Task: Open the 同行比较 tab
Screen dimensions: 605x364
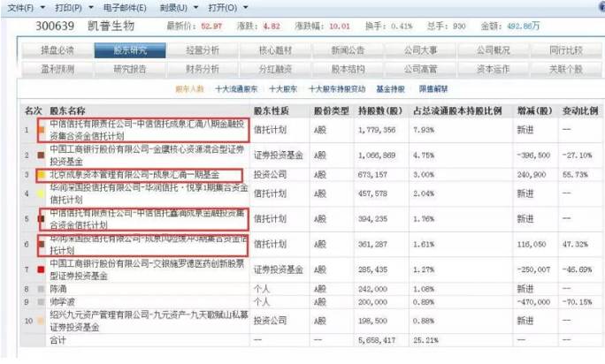Action: (566, 50)
